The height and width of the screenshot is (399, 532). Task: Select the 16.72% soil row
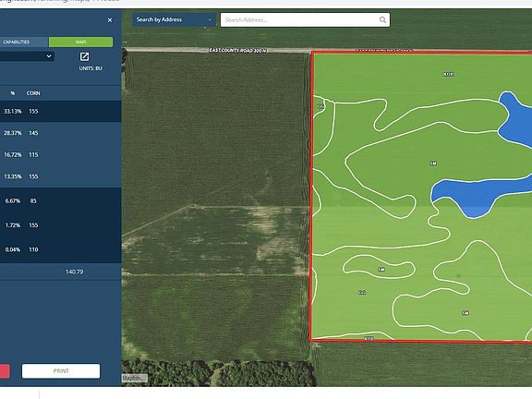(x=61, y=155)
